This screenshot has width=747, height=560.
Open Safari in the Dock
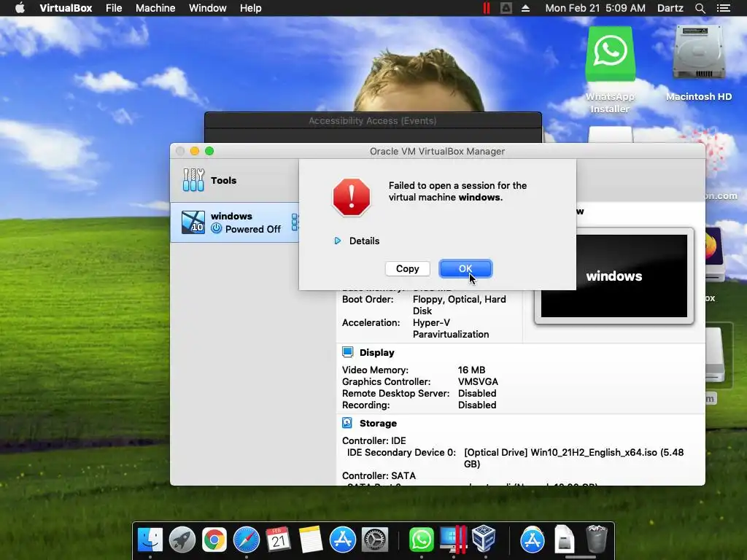click(x=247, y=540)
